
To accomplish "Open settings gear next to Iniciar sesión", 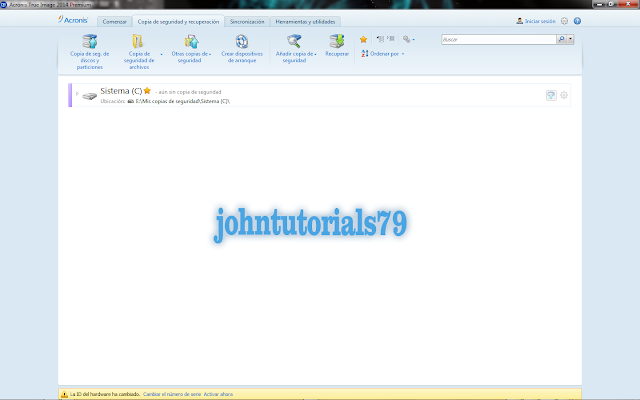I will click(564, 21).
